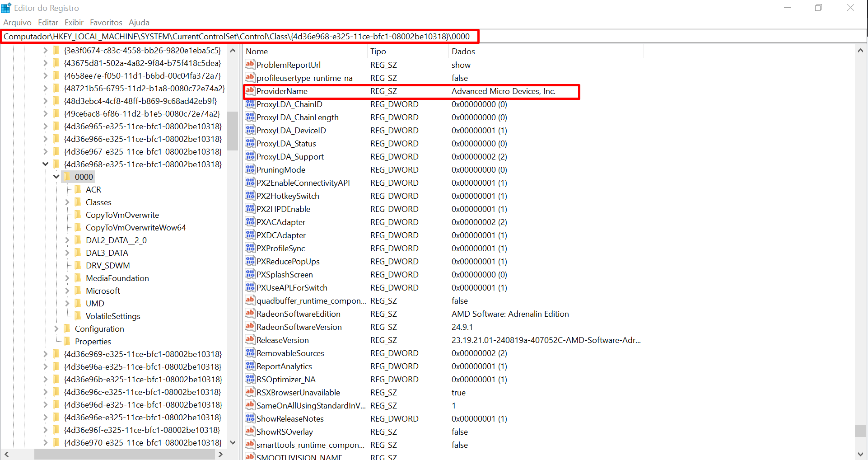Click the profileusertype_runtime_na string icon
This screenshot has width=868, height=460.
click(x=250, y=78)
